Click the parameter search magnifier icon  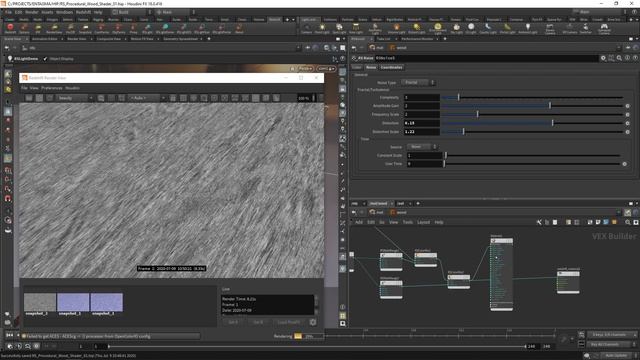tap(619, 58)
